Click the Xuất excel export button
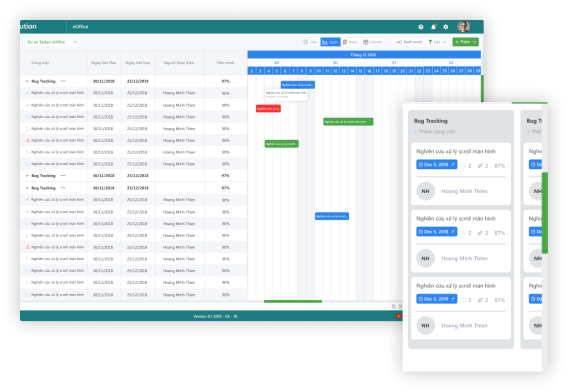568x392 pixels. (x=409, y=42)
